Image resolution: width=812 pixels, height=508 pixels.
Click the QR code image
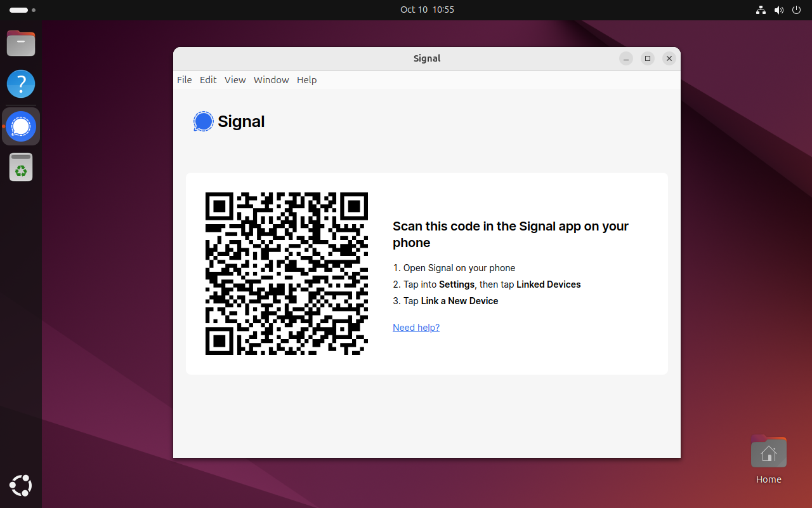click(x=287, y=274)
